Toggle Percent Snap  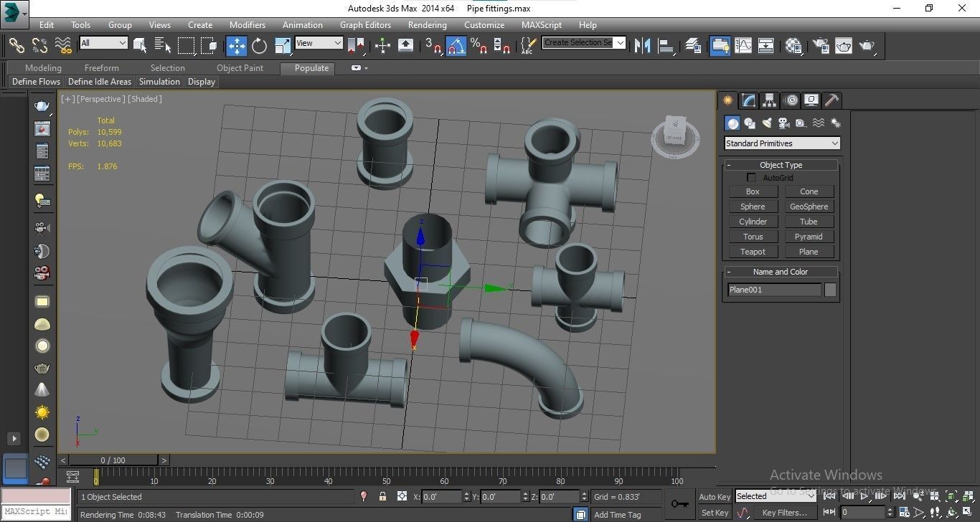479,45
